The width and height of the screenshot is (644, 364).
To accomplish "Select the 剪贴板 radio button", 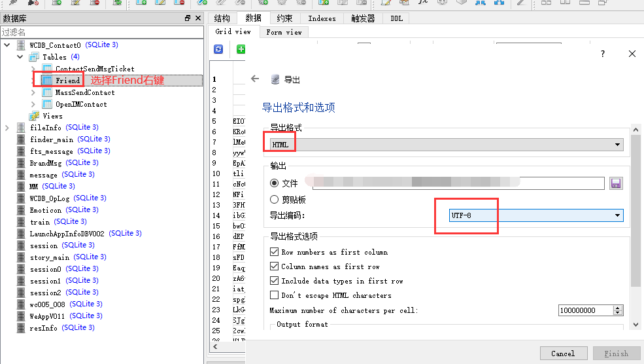I will [275, 200].
